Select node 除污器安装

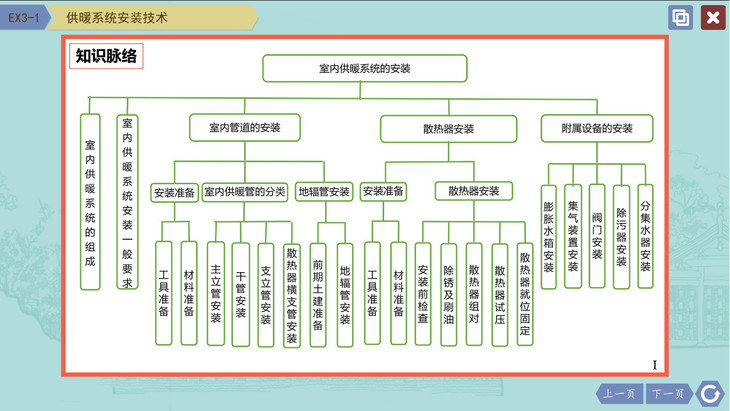pyautogui.click(x=621, y=237)
